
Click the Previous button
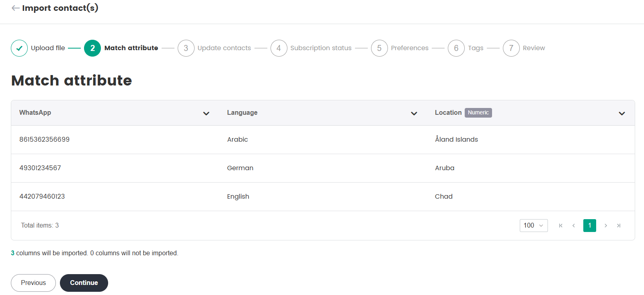coord(33,283)
